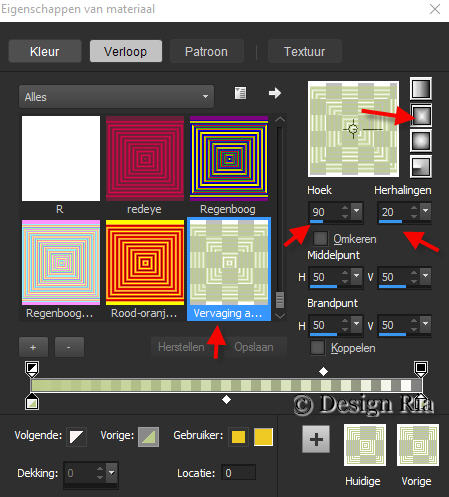Click the Locatie input field
449x497 pixels.
(239, 473)
